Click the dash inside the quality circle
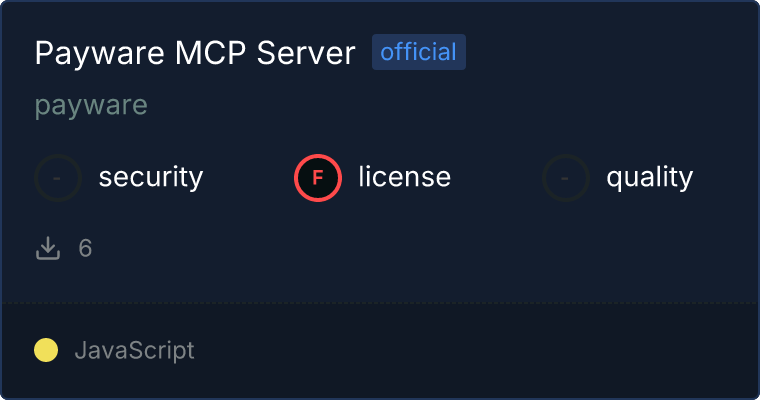Image resolution: width=760 pixels, height=400 pixels. tap(565, 178)
